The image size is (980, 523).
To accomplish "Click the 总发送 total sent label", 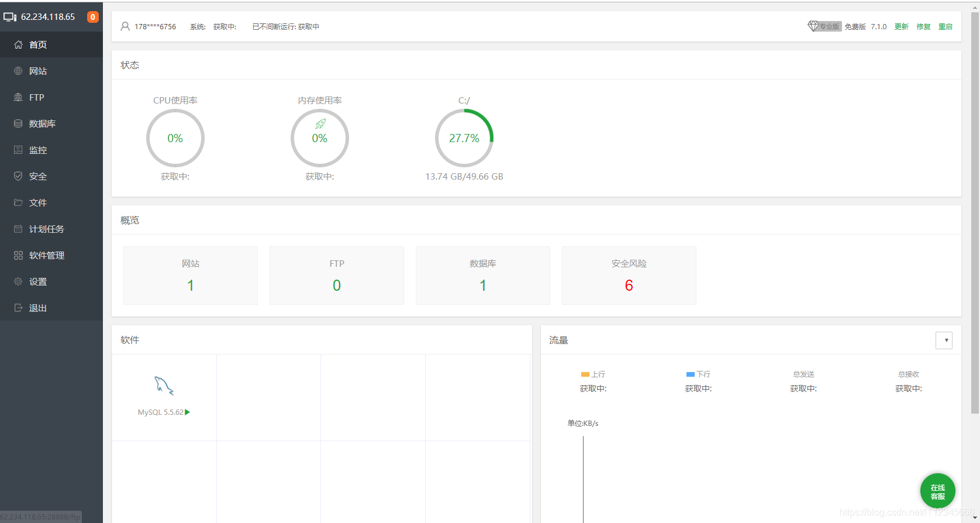I will tap(803, 374).
